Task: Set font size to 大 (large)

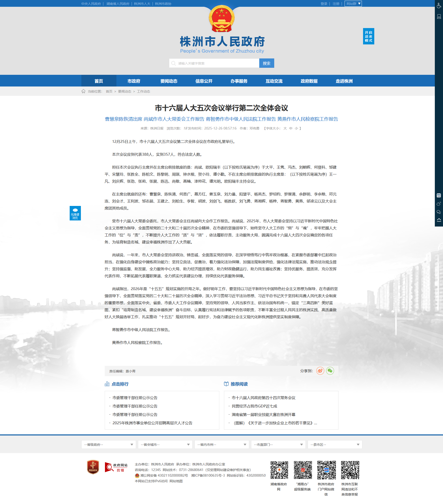Action: [x=285, y=128]
